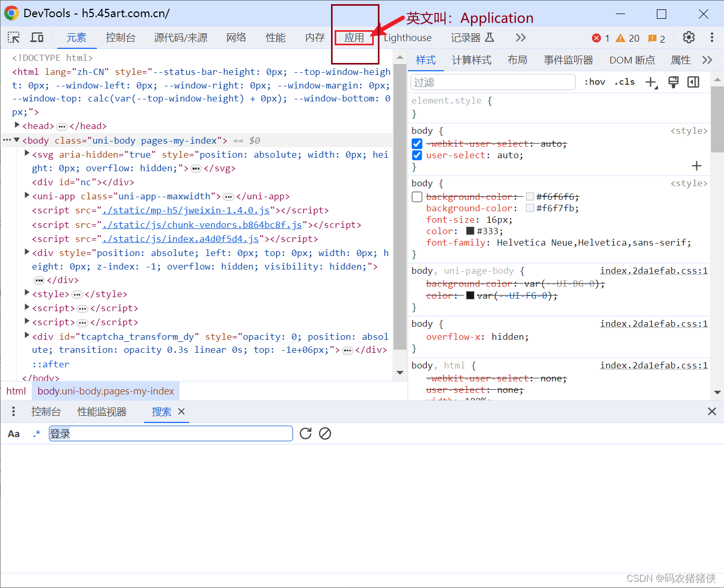Image resolution: width=724 pixels, height=588 pixels.
Task: Show the yellow warning count indicator
Action: [627, 38]
